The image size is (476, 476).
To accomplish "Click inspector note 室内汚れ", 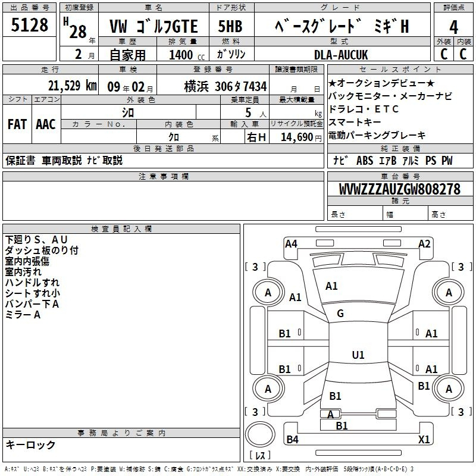I will pos(23,272).
